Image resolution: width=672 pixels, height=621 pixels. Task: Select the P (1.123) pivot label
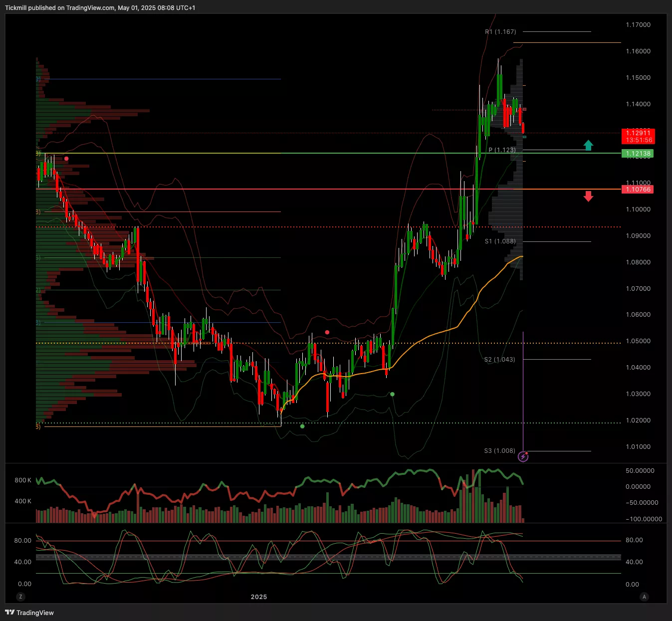click(x=502, y=150)
